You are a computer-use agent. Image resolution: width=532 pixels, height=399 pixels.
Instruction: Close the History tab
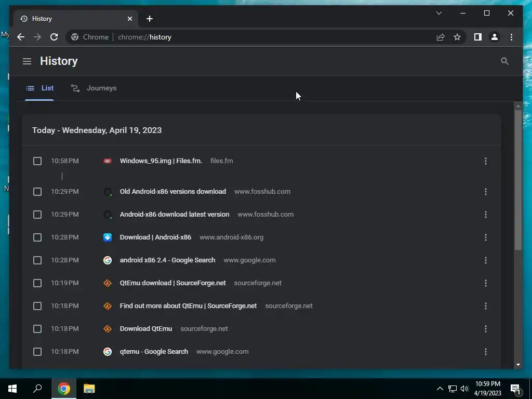pos(129,19)
